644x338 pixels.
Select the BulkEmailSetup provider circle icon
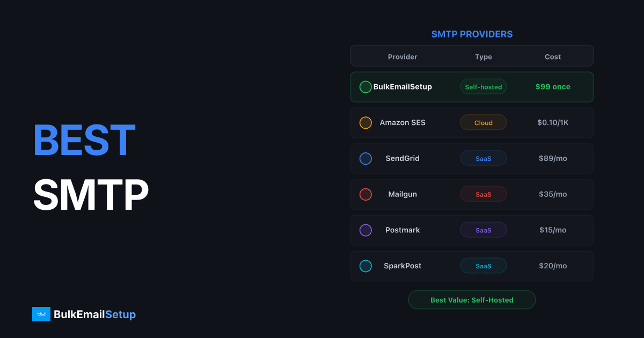pyautogui.click(x=365, y=86)
